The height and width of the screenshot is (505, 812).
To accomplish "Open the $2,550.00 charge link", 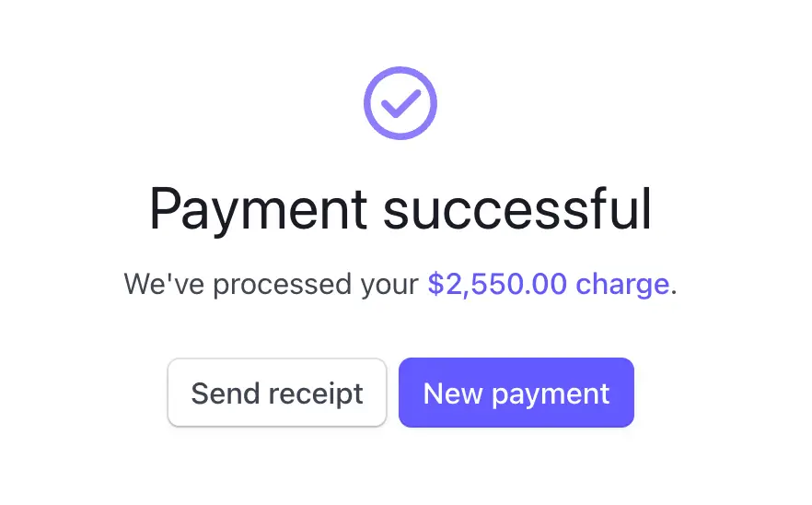I will pos(548,284).
